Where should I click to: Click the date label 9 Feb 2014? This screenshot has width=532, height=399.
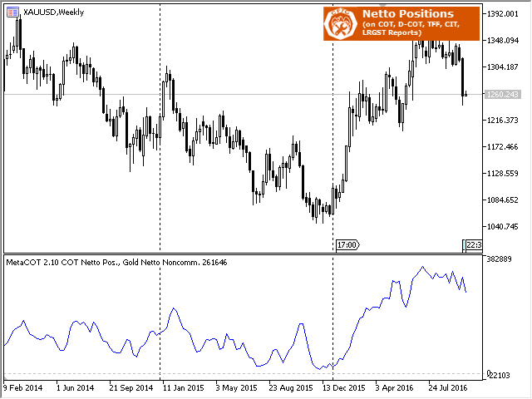click(x=23, y=388)
